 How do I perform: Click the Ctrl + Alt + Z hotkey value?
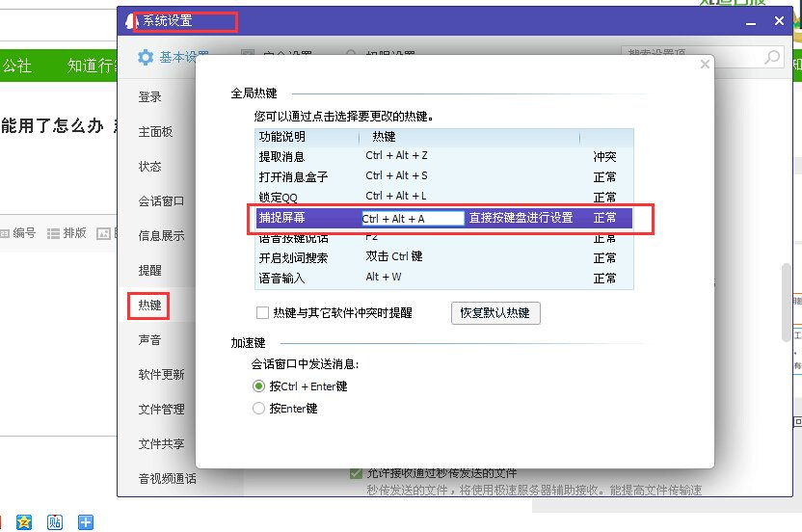coord(396,155)
